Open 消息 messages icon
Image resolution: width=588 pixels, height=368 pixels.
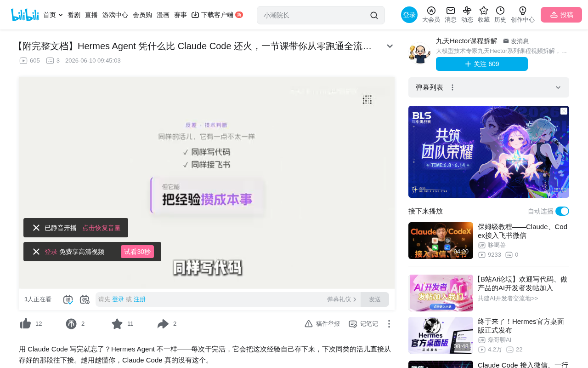[x=451, y=15]
